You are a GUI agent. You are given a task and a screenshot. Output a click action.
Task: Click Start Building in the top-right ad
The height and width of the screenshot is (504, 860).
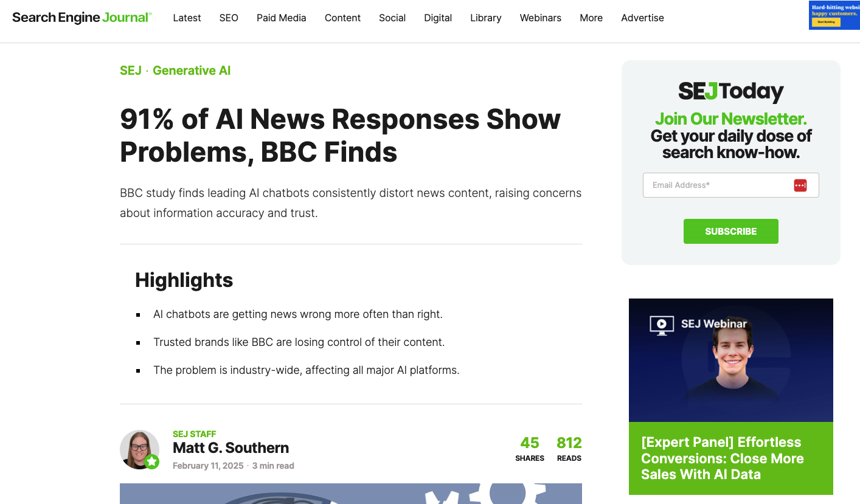[825, 22]
